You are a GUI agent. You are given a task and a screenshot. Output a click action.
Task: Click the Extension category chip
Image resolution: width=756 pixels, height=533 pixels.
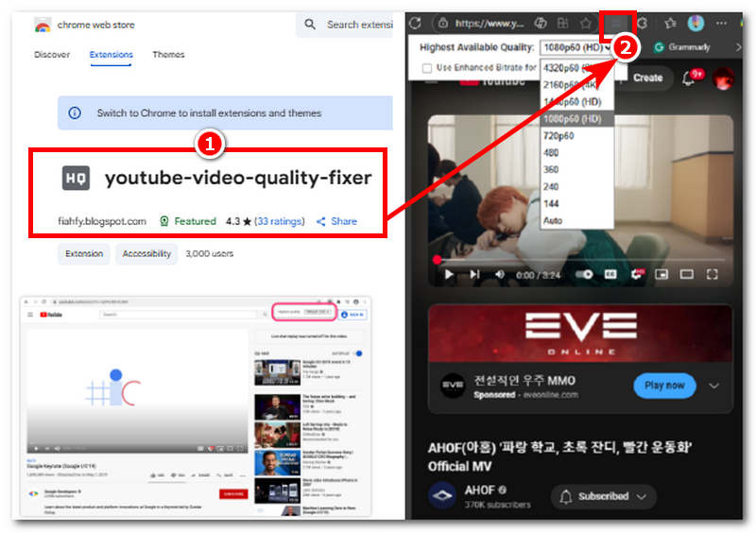[84, 253]
